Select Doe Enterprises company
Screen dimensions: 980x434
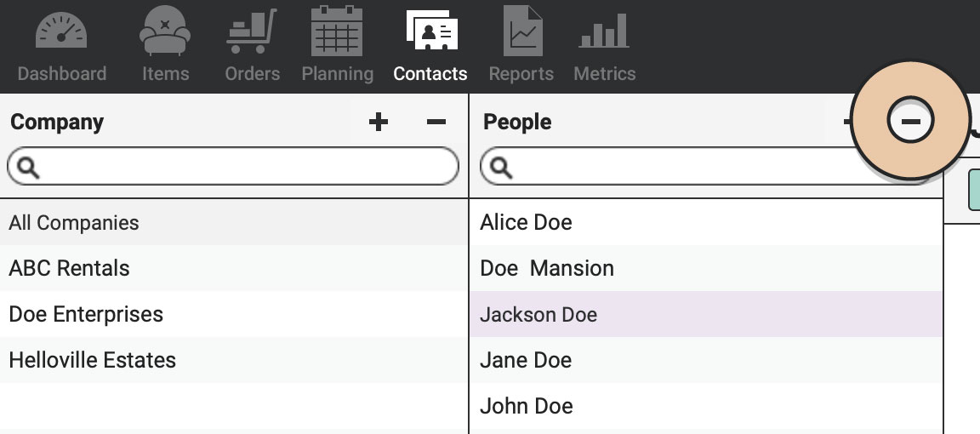234,314
